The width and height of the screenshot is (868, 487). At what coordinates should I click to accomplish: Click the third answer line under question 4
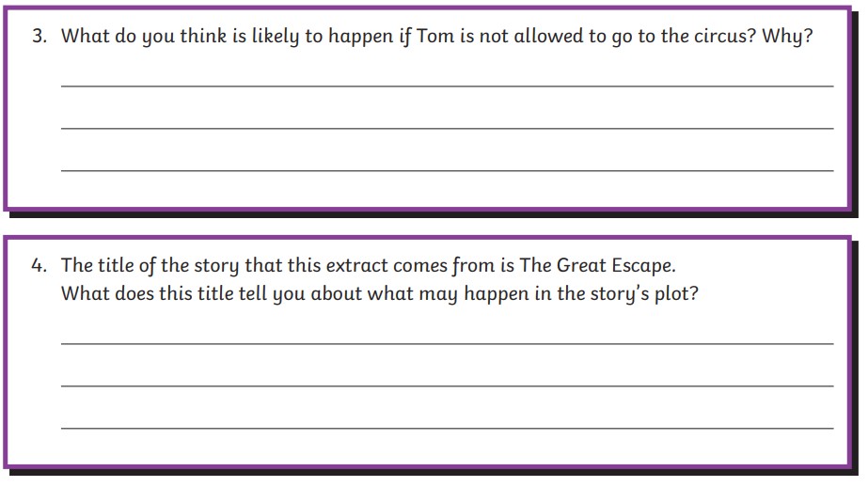[447, 428]
